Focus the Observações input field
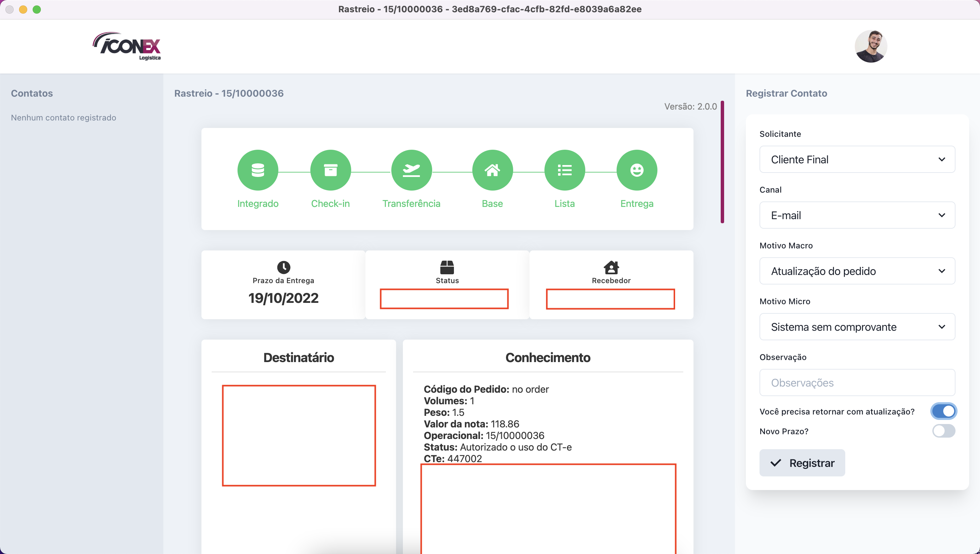 click(857, 383)
